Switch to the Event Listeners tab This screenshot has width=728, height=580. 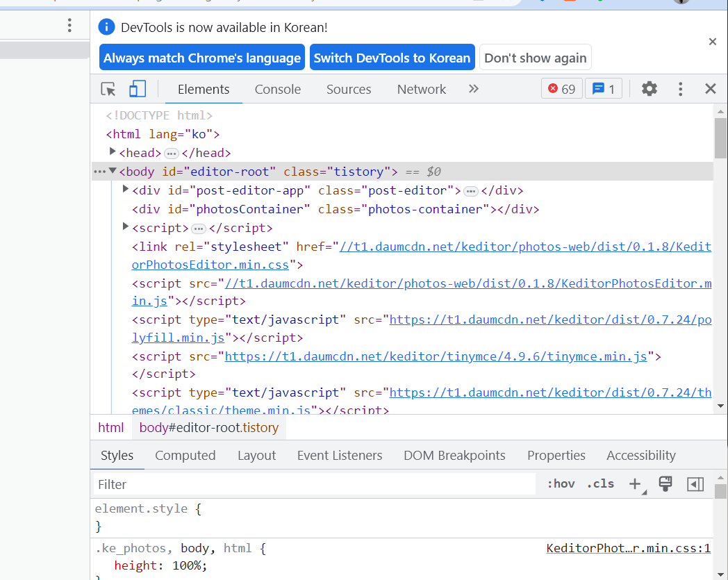pyautogui.click(x=340, y=455)
